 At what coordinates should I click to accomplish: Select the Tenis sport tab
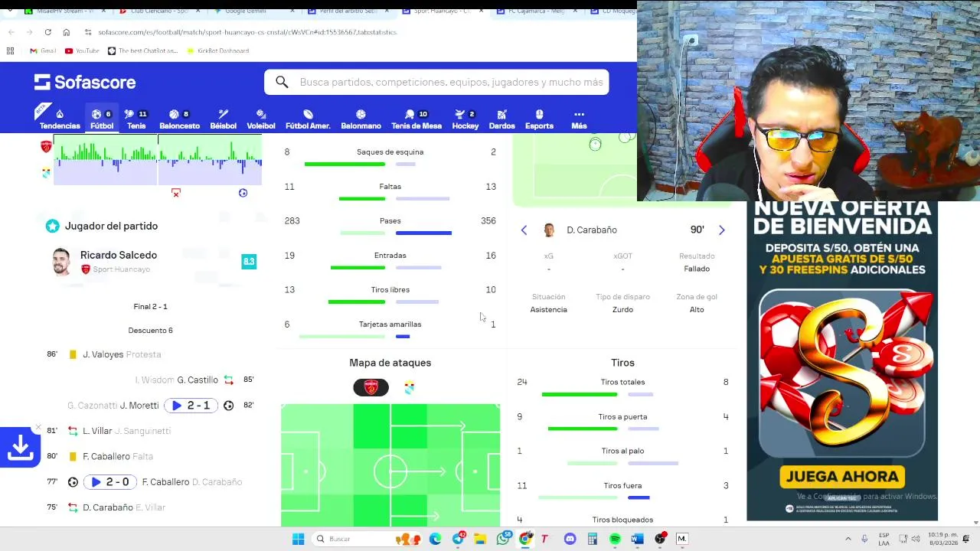[136, 119]
